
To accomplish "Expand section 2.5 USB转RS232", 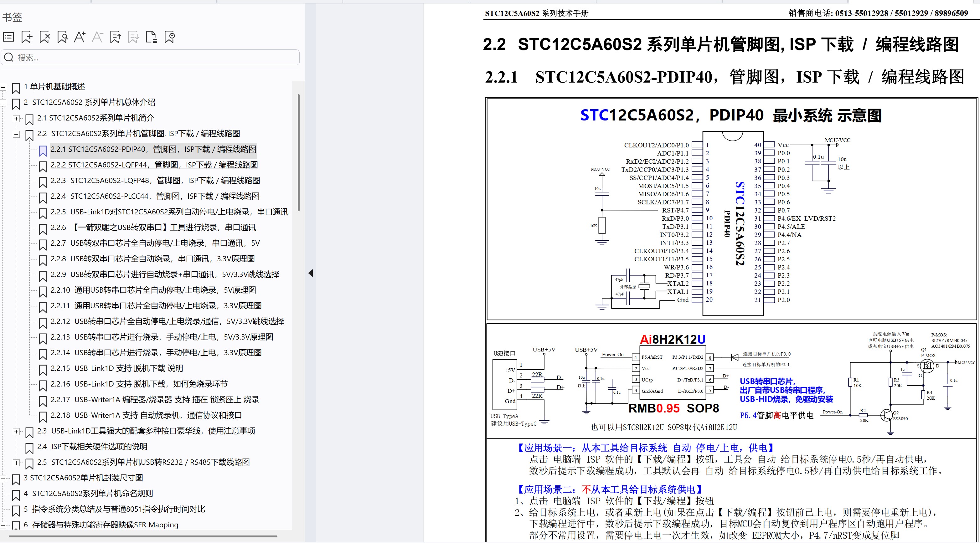I will click(x=16, y=463).
